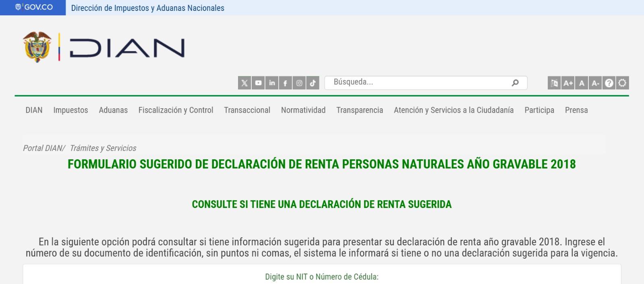The image size is (644, 284).
Task: Click the DIAN logo with coat of arms
Action: click(x=104, y=47)
